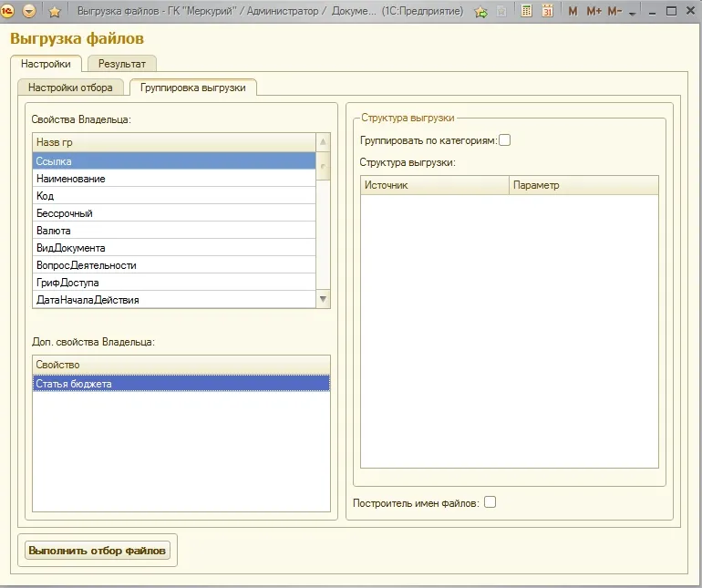Click Выполнить отбор файлов button

click(98, 551)
